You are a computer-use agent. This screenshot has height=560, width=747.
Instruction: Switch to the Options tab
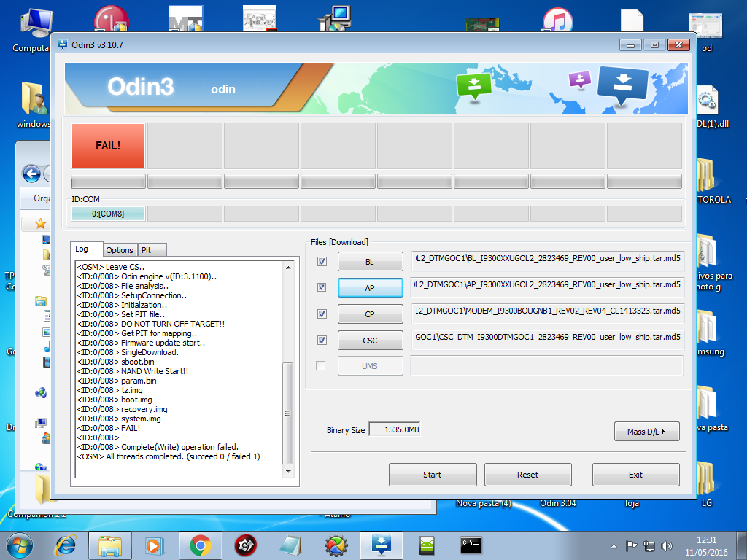click(x=120, y=250)
